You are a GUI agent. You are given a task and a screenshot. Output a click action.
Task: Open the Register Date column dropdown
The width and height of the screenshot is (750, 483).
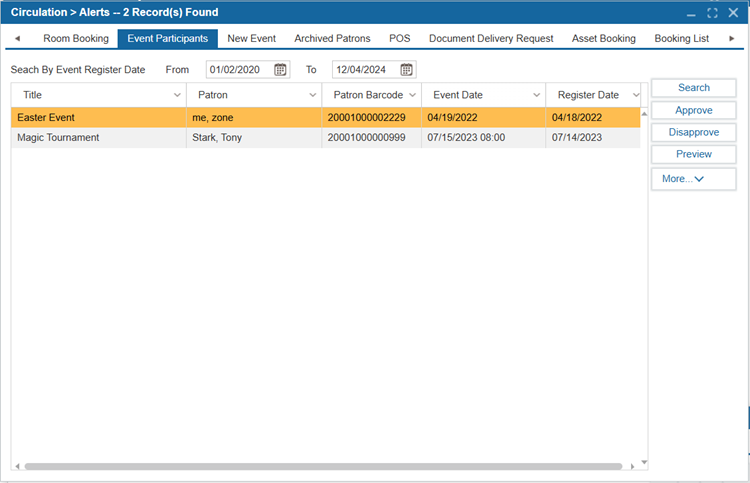(x=636, y=95)
